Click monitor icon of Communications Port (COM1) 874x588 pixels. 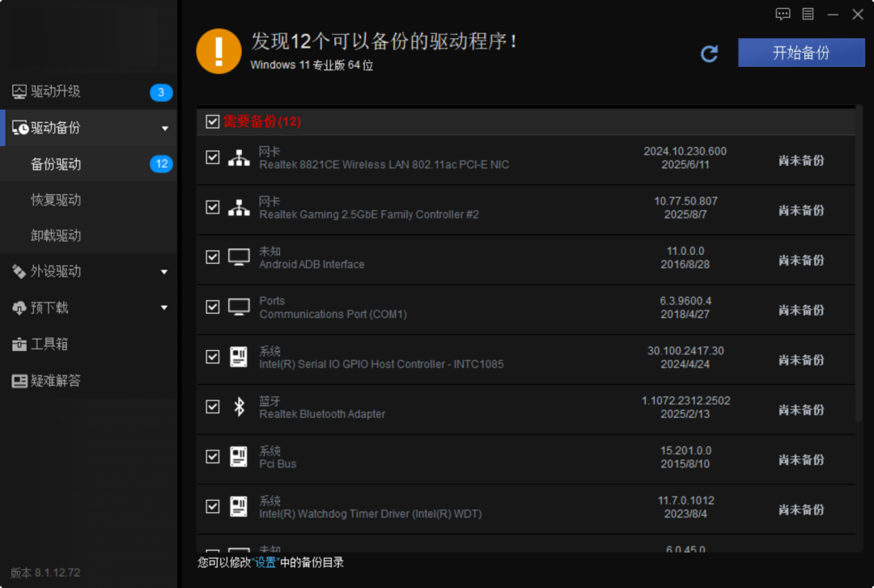coord(239,307)
